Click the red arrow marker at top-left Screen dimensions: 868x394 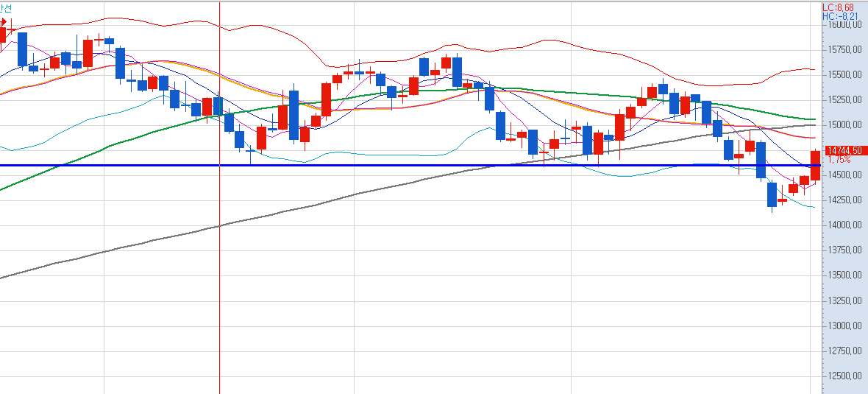4,21
